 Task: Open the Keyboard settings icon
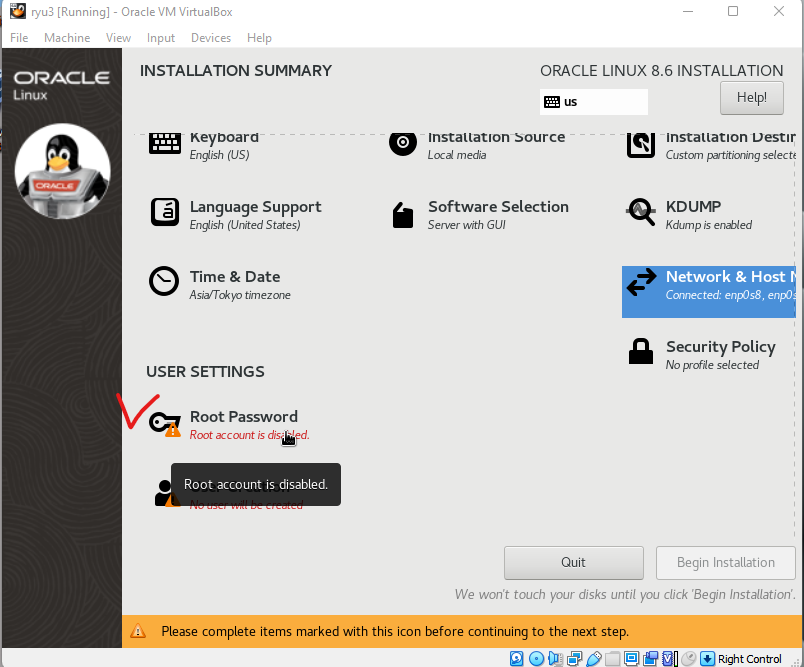tap(165, 143)
